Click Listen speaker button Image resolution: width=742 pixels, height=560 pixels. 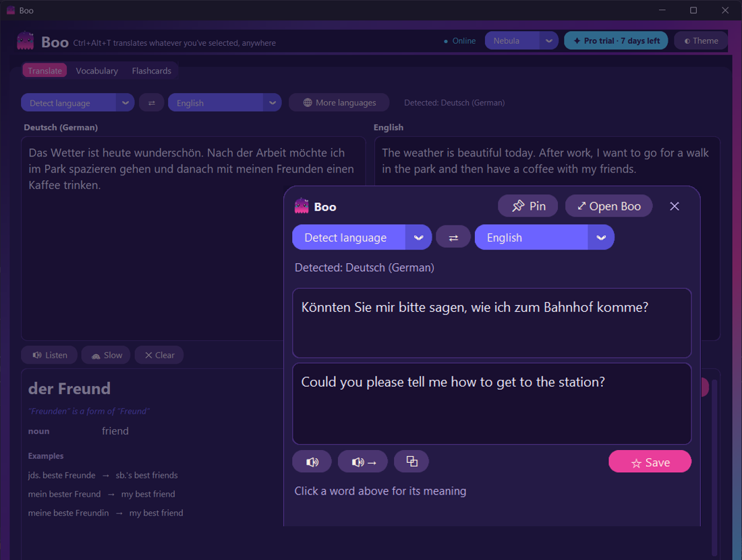tap(49, 355)
